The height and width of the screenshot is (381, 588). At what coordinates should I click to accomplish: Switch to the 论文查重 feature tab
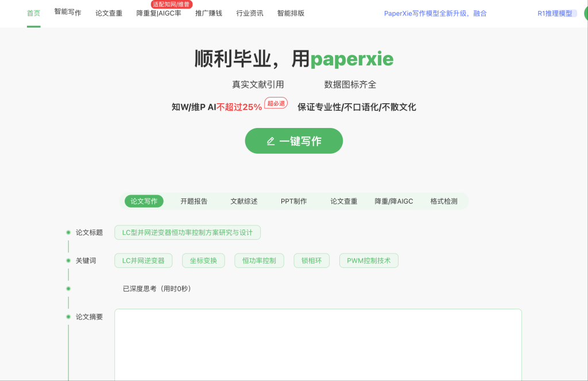coord(343,201)
